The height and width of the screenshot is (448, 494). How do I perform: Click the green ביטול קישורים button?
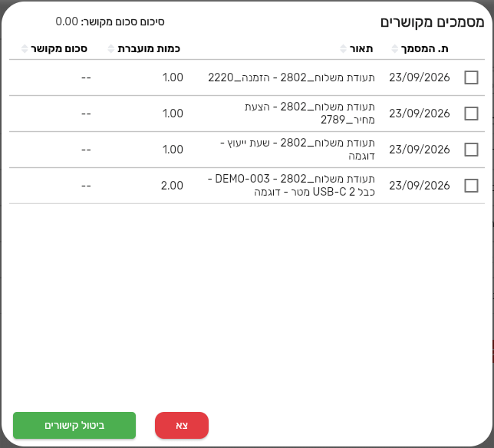click(74, 425)
